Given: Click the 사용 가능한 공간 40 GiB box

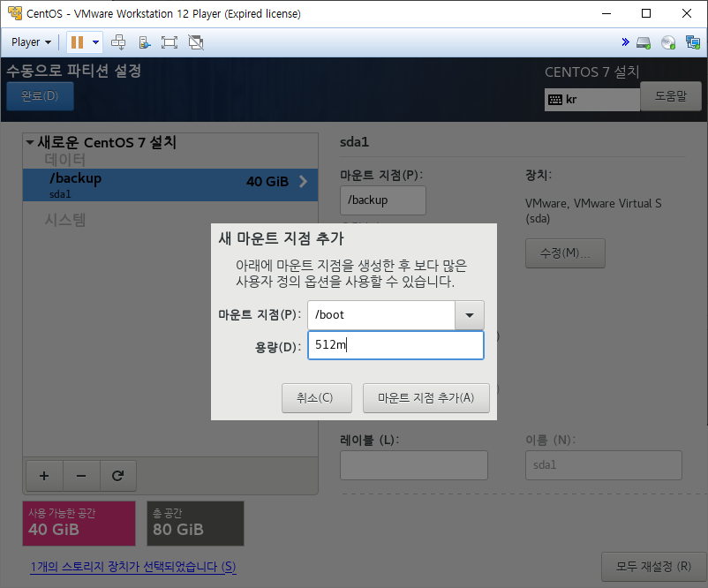Looking at the screenshot, I should tap(79, 524).
